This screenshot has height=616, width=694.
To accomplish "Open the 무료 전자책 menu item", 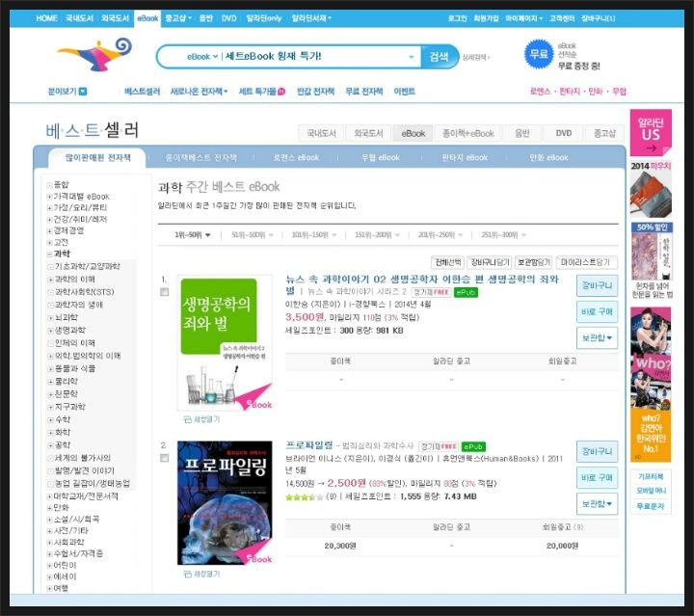I will (x=363, y=92).
